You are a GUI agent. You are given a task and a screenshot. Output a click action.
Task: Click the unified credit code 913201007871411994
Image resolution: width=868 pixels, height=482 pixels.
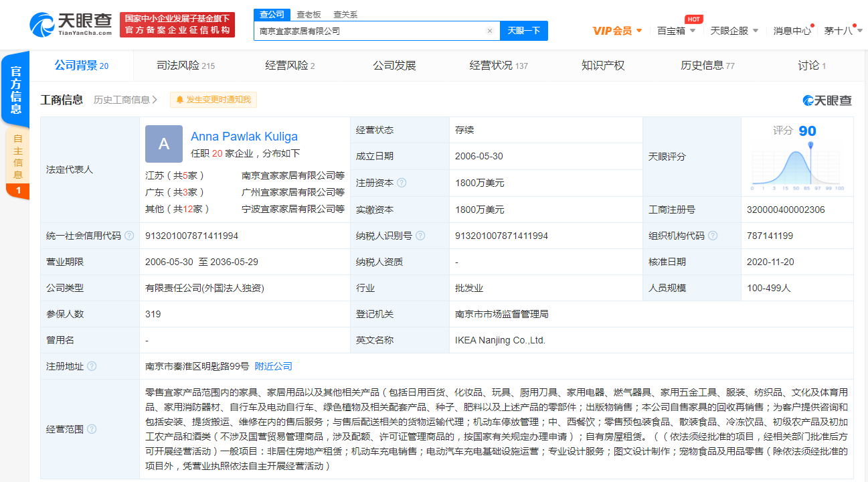pos(191,236)
